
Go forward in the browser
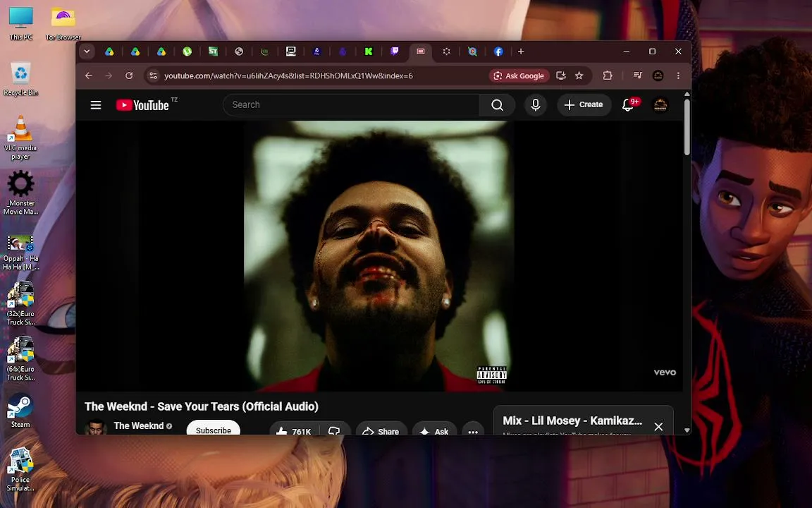(109, 75)
